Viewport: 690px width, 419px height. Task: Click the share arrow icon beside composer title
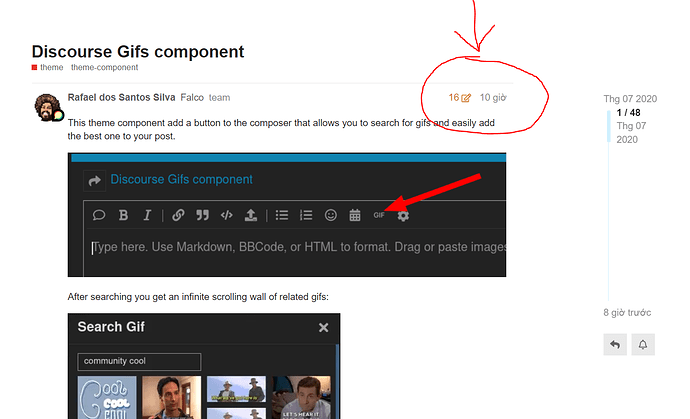(94, 180)
